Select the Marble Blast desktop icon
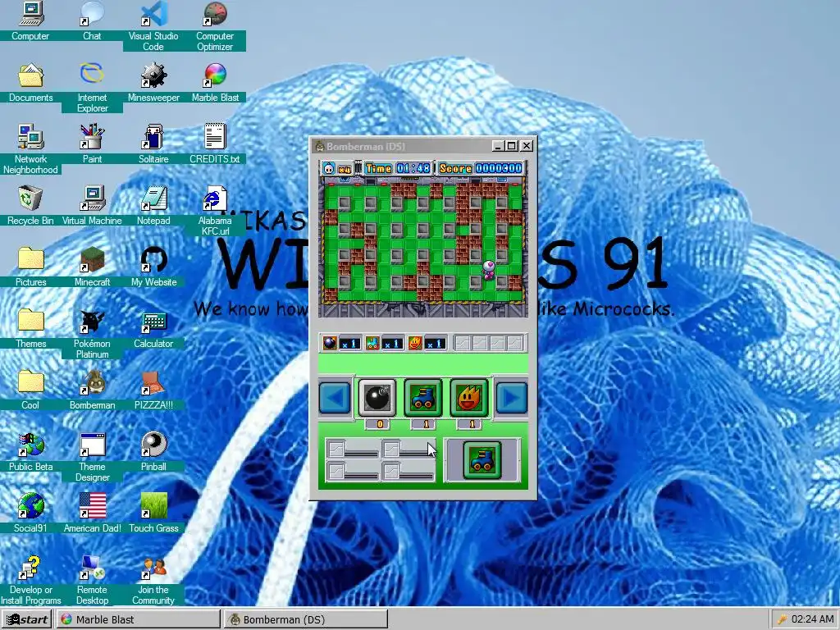Image resolution: width=840 pixels, height=630 pixels. point(215,82)
